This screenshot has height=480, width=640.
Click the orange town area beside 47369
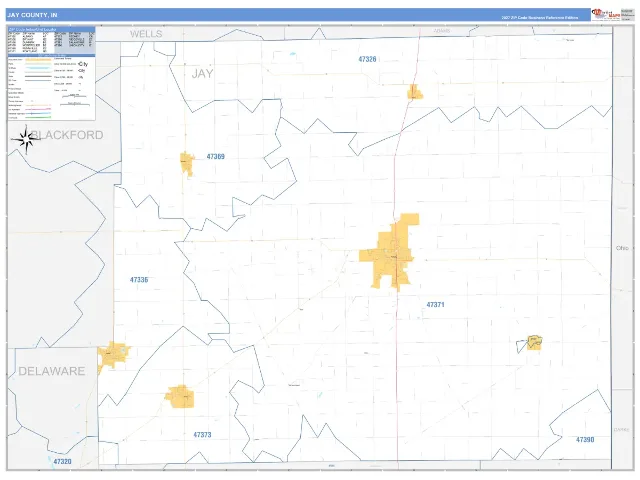(187, 164)
